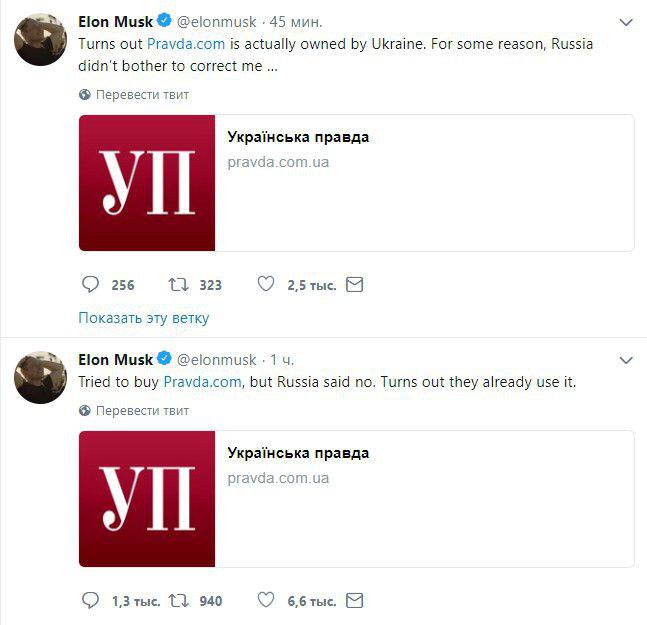This screenshot has height=625, width=647.
Task: Click the '45 мин.' timestamp on first tweet
Action: pyautogui.click(x=296, y=21)
